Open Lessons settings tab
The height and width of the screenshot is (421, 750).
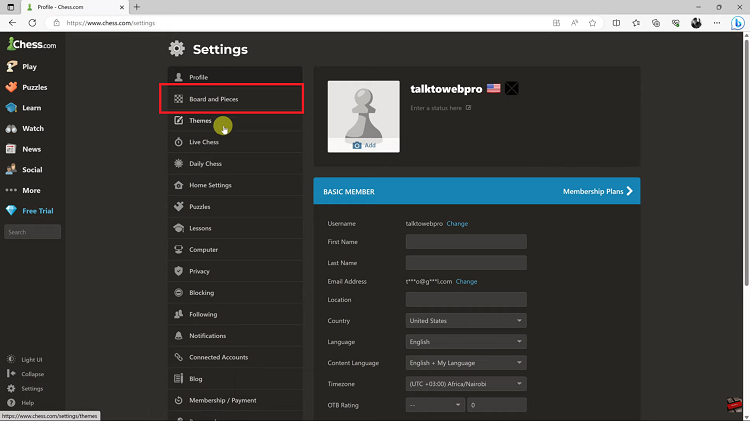click(x=235, y=228)
